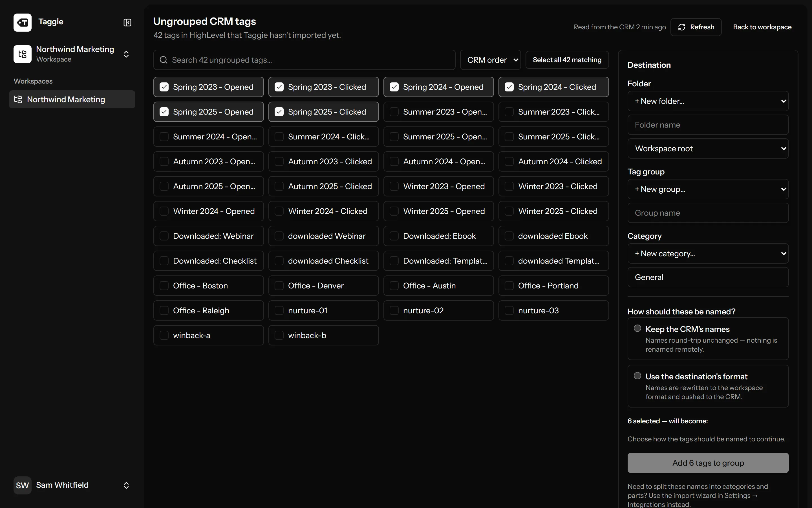Click the General category name field
This screenshot has width=812, height=508.
pos(708,277)
